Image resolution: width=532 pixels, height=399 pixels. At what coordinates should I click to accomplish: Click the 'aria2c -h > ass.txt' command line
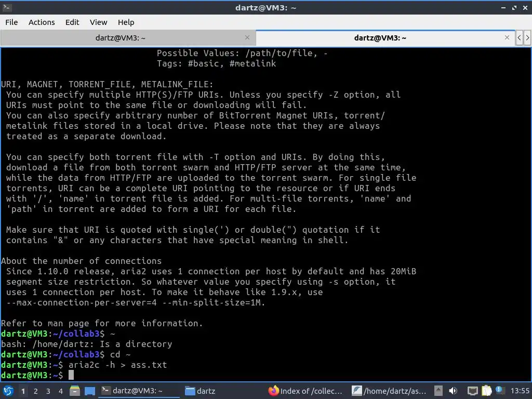coord(118,365)
